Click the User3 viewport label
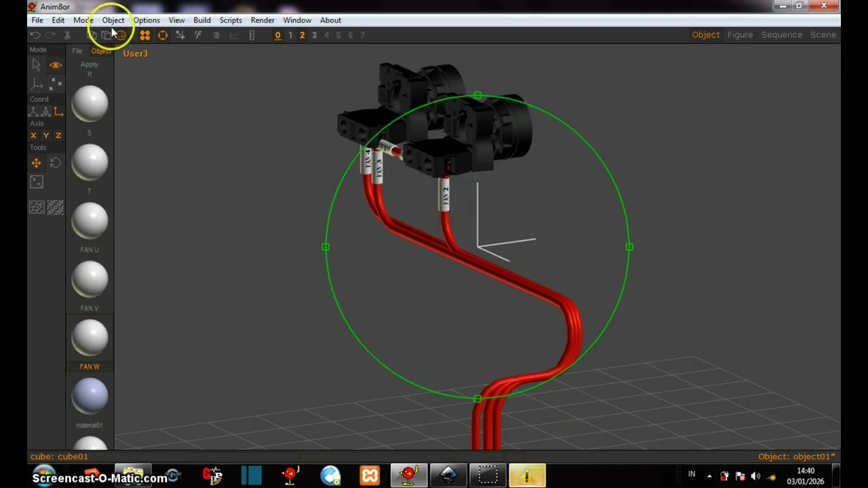The height and width of the screenshot is (488, 868). point(135,54)
